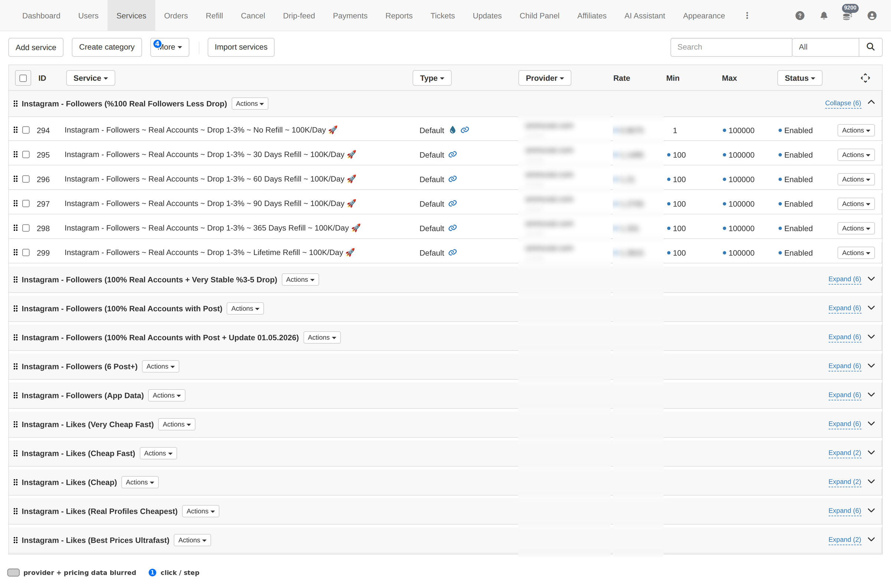Click the link icon on service 295
891x588 pixels.
[x=453, y=154]
